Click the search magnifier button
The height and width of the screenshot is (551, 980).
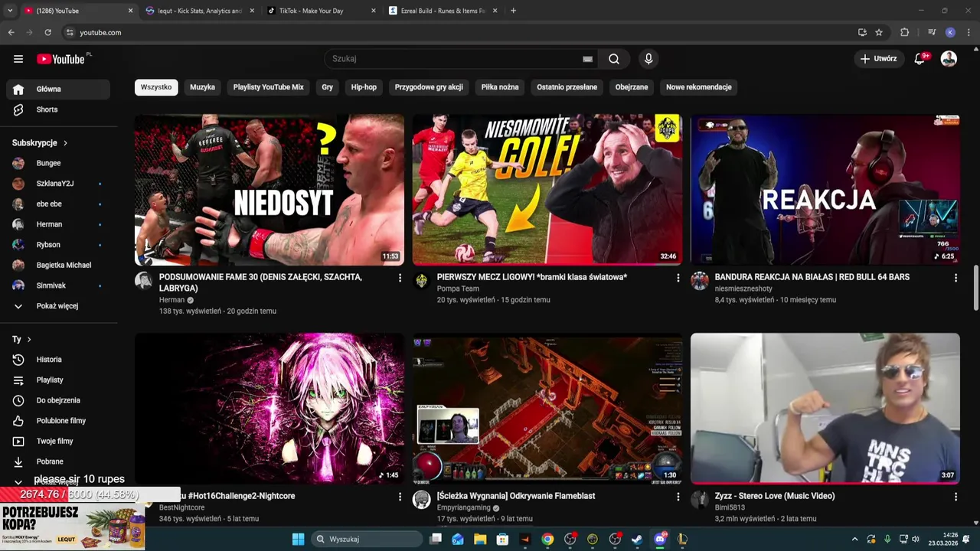click(614, 59)
